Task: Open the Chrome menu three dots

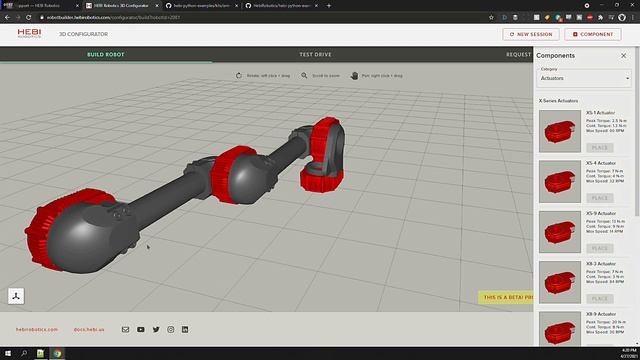Action: point(633,18)
